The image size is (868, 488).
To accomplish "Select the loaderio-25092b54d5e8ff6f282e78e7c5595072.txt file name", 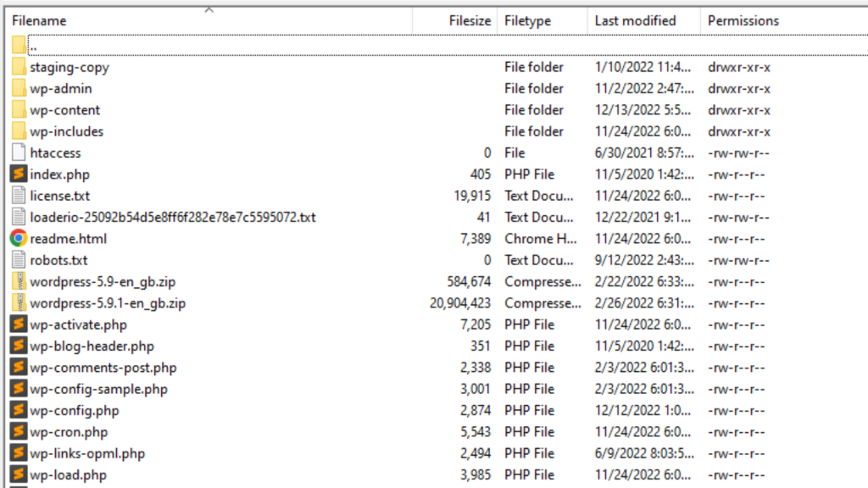I will coord(173,218).
